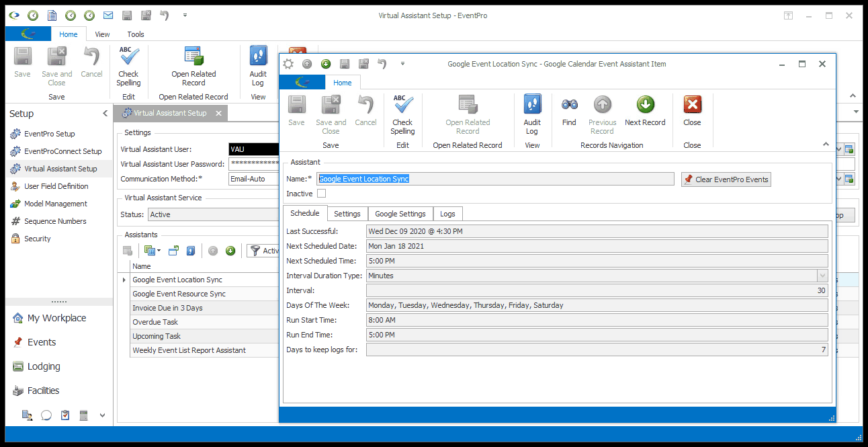Open the Lodging navigation group
The image size is (868, 447).
[x=59, y=366]
